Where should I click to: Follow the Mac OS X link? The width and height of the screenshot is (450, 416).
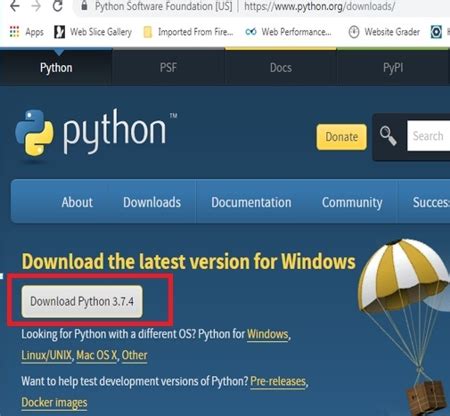pos(97,355)
